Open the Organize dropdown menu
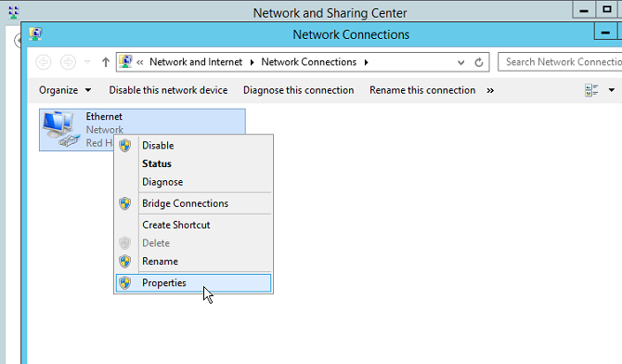The height and width of the screenshot is (364, 622). coord(65,90)
